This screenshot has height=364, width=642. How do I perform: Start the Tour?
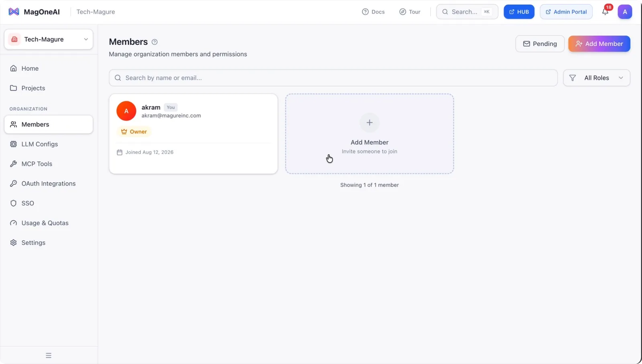pyautogui.click(x=410, y=12)
